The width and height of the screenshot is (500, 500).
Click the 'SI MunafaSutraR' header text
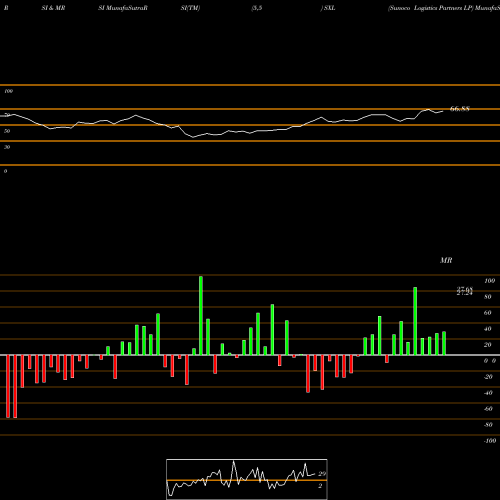(123, 8)
